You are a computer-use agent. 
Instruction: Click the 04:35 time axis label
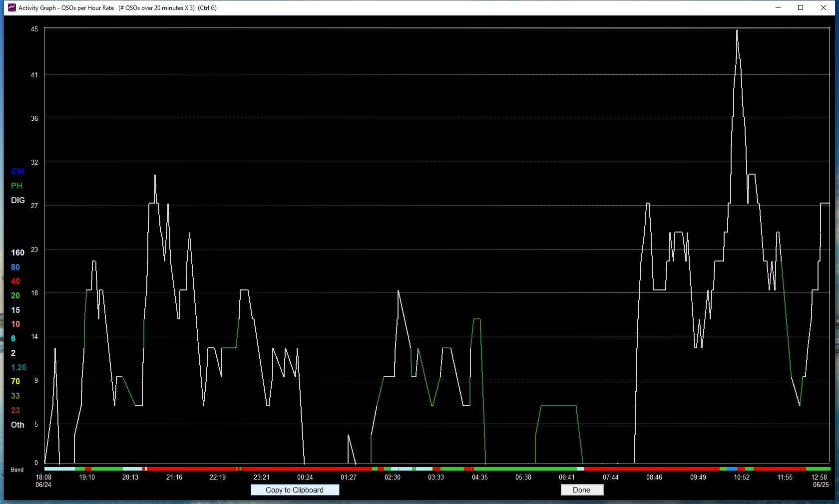tap(480, 478)
